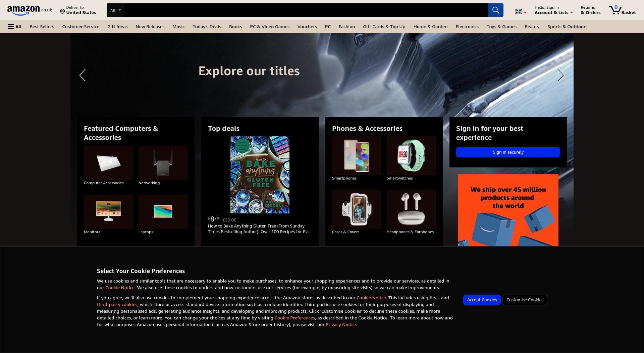Open Toys & Games
The height and width of the screenshot is (353, 644).
click(x=501, y=27)
